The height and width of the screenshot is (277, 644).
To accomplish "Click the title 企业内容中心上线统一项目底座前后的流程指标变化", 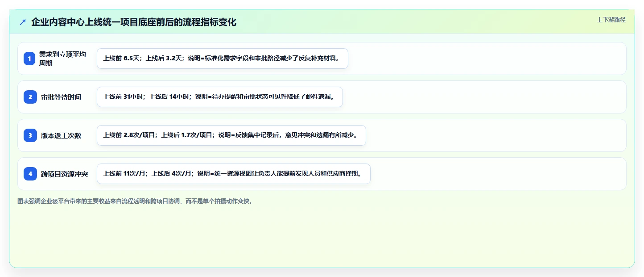I will tap(133, 22).
